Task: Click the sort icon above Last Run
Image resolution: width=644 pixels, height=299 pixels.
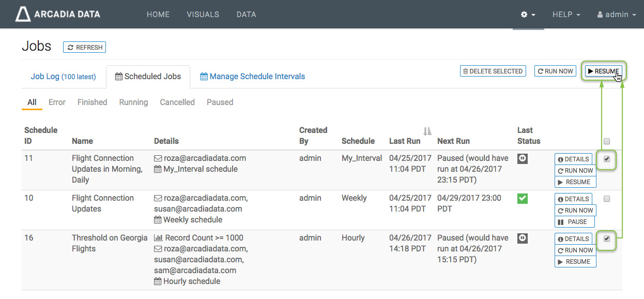Action: [427, 131]
